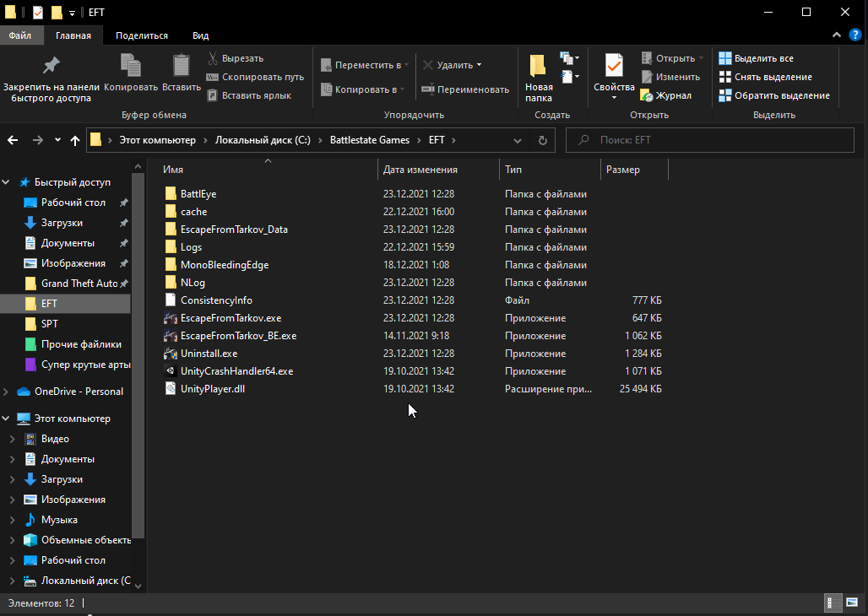Image resolution: width=868 pixels, height=616 pixels.
Task: Open the Файл tab
Action: point(20,35)
